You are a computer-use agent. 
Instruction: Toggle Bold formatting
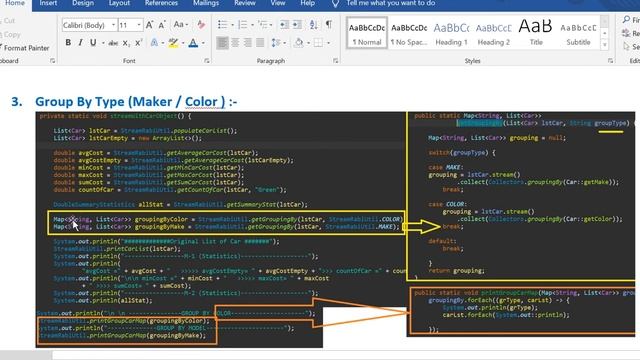68,42
